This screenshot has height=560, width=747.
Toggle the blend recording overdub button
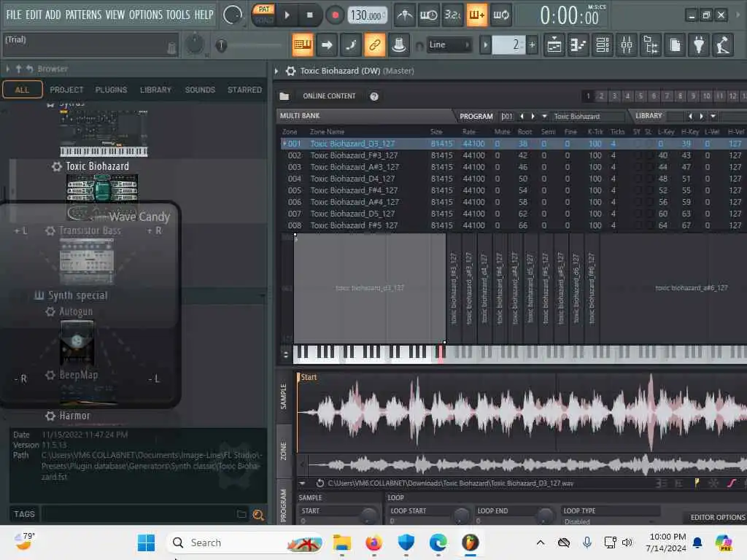476,15
